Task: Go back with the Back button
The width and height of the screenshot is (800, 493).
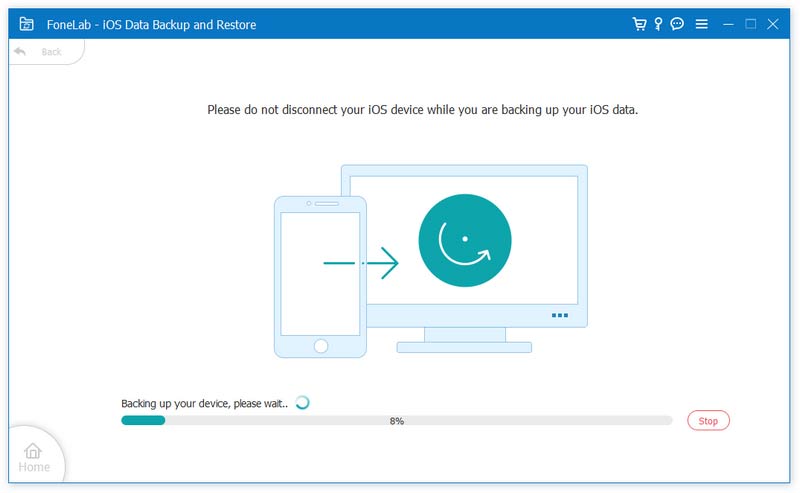Action: click(46, 52)
